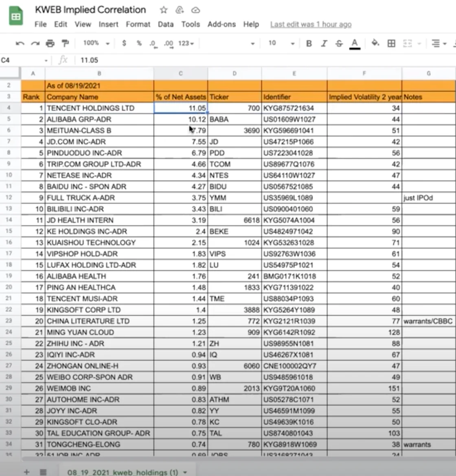Star the KWEB Implied Correlation document
The height and width of the screenshot is (476, 456).
click(x=164, y=10)
